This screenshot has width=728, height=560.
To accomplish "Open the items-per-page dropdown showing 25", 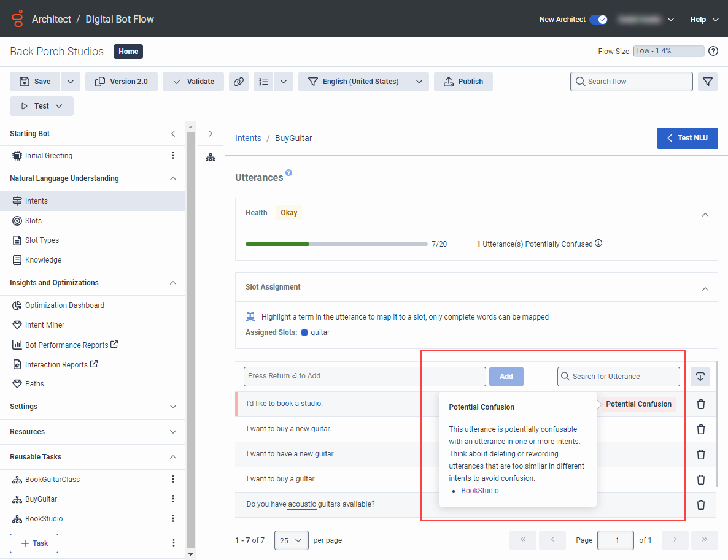I will point(291,540).
